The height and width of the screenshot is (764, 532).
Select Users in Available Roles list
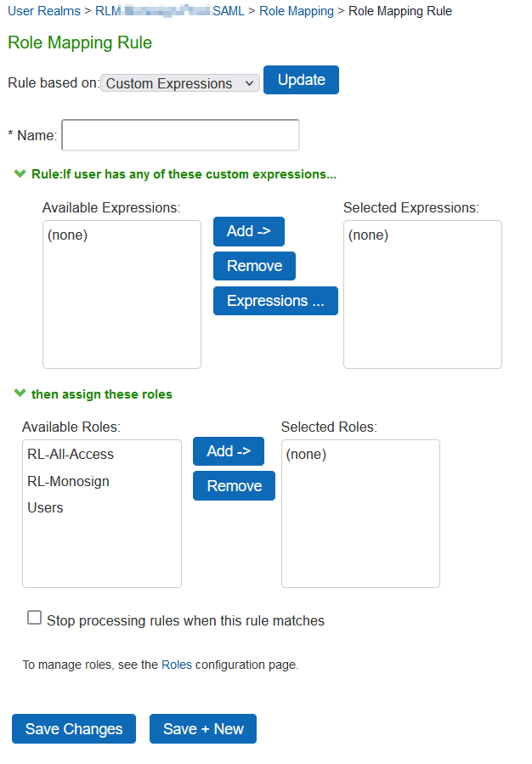coord(45,507)
